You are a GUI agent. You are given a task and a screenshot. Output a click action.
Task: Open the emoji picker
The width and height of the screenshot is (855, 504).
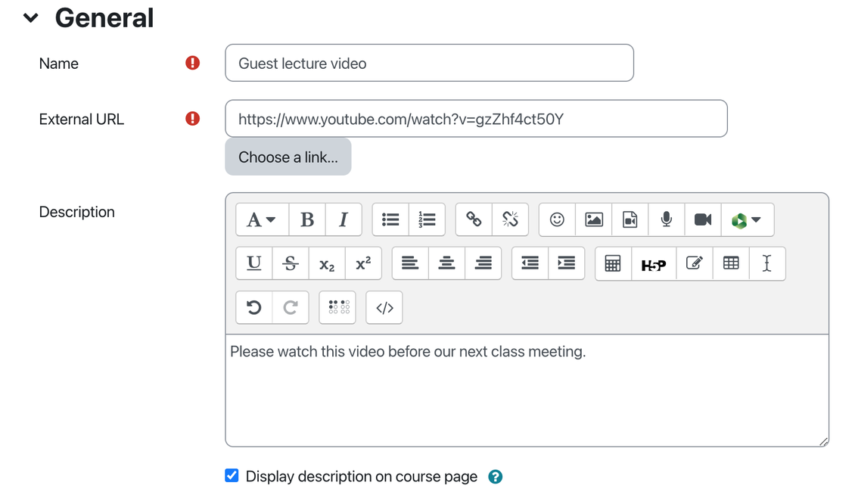[x=557, y=219]
